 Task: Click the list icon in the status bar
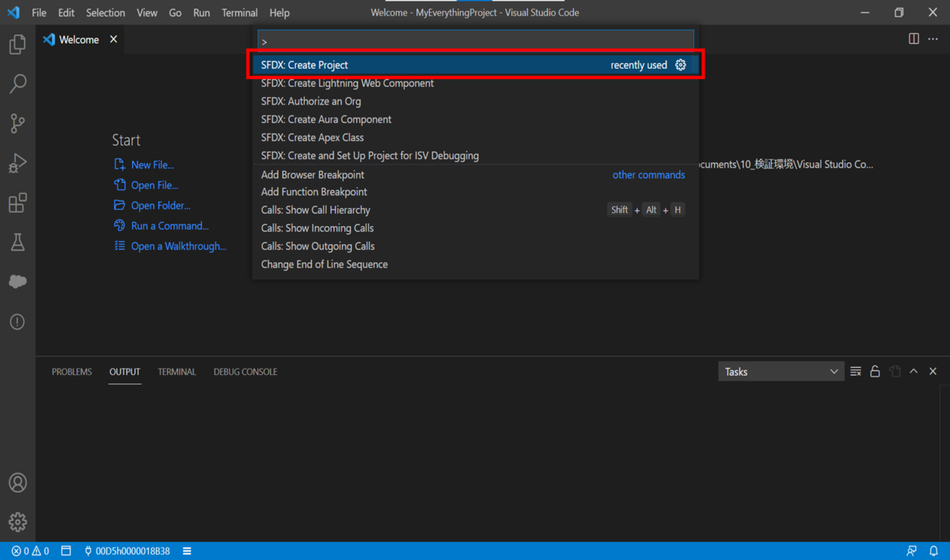[187, 551]
